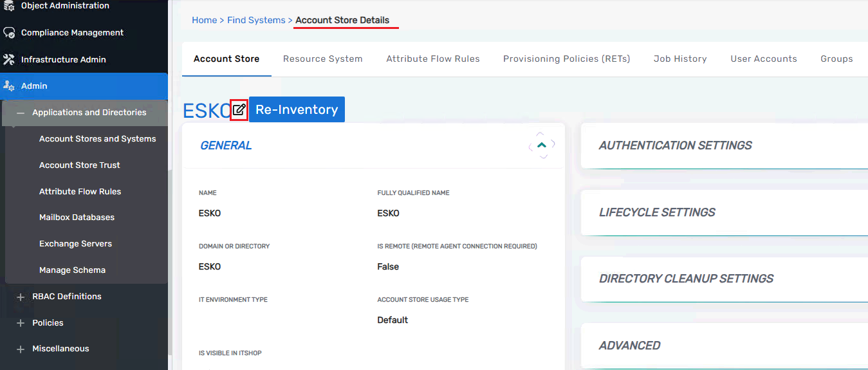Open the Attribute Flow Rules tab

pyautogui.click(x=433, y=59)
